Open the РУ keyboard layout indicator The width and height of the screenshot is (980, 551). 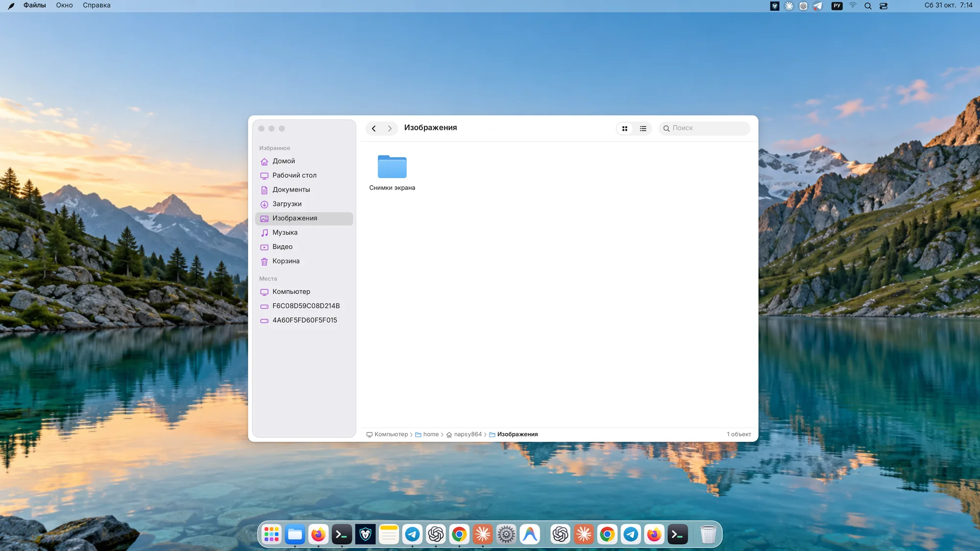837,6
